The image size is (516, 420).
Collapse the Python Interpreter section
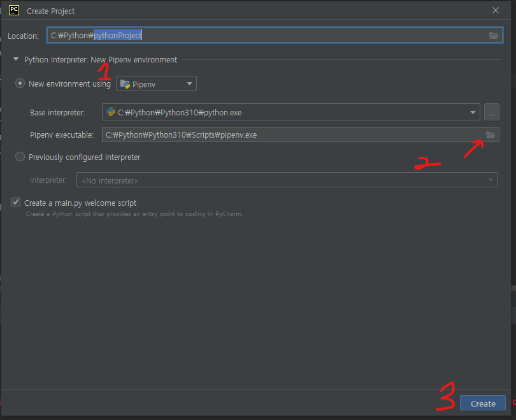pos(16,59)
